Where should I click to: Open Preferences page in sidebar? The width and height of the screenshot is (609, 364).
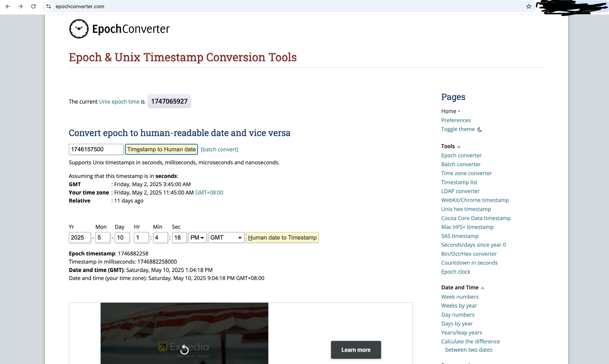[x=456, y=120]
